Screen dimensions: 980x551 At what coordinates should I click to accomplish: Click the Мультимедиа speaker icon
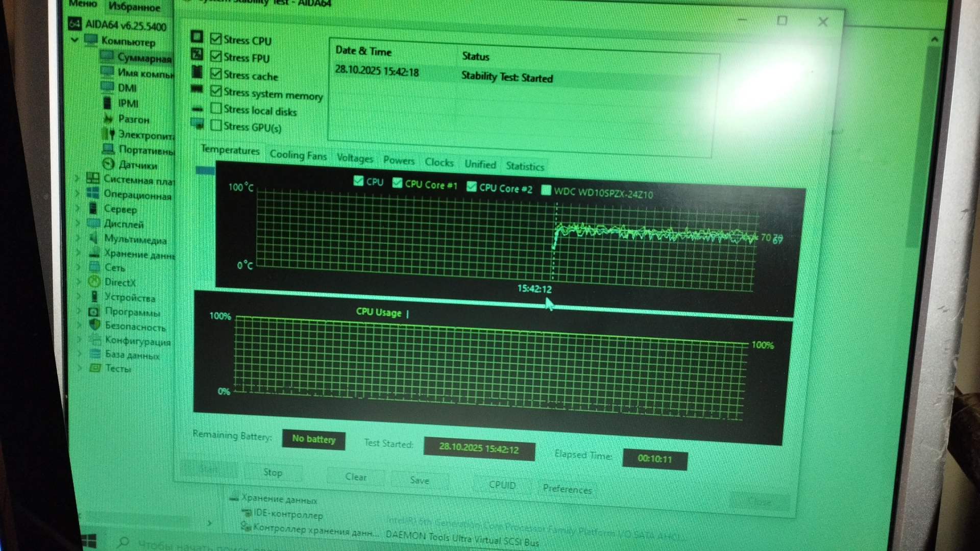[x=94, y=238]
